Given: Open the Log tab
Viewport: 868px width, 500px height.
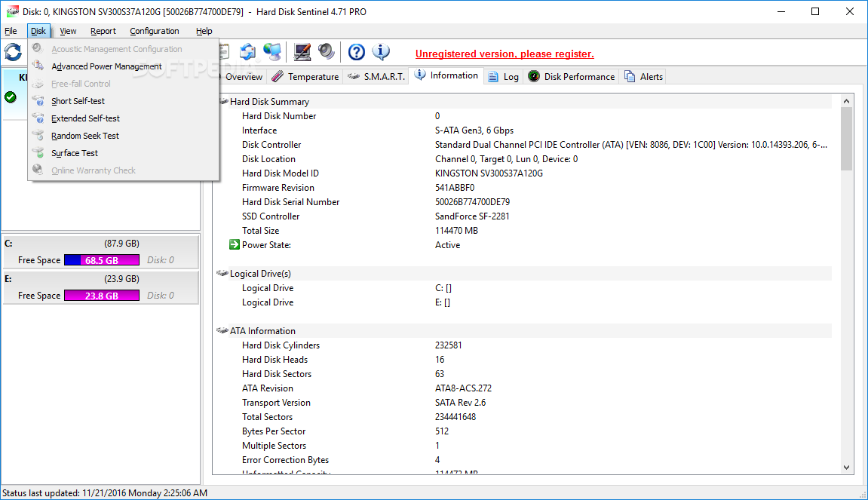Looking at the screenshot, I should pyautogui.click(x=504, y=76).
